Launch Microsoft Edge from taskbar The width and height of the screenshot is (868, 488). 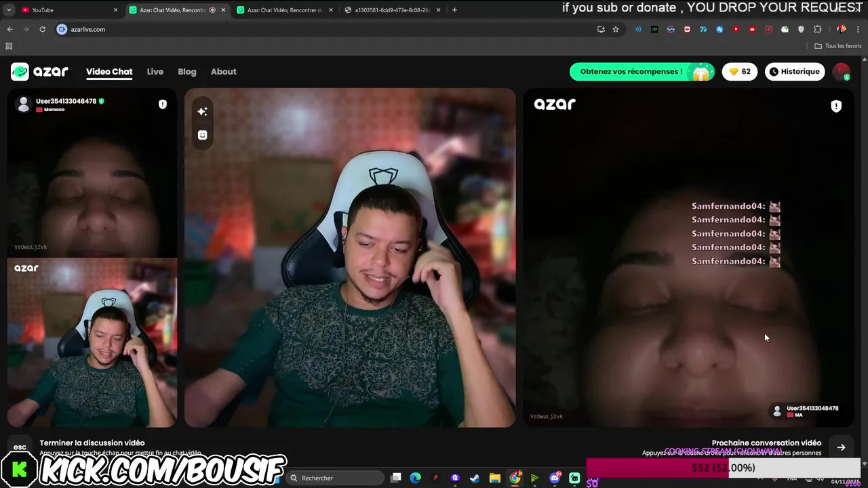416,478
